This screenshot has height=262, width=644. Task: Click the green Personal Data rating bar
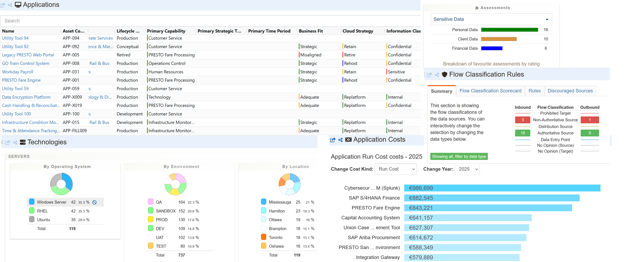(x=509, y=30)
